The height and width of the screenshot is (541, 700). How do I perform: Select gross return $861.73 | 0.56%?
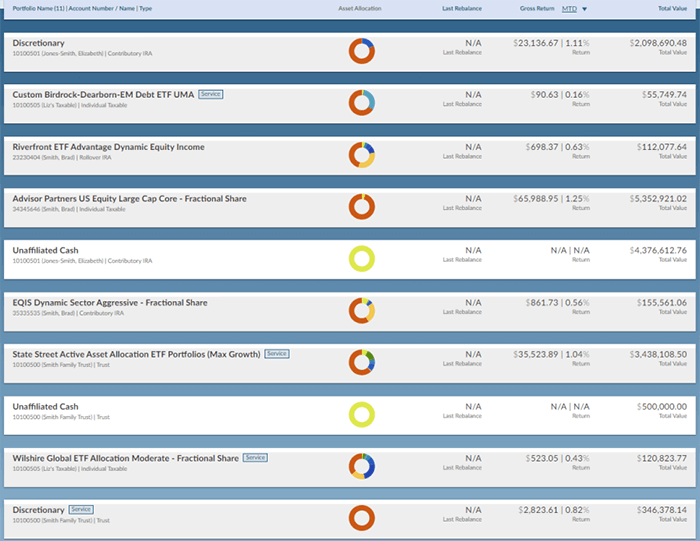click(x=558, y=303)
